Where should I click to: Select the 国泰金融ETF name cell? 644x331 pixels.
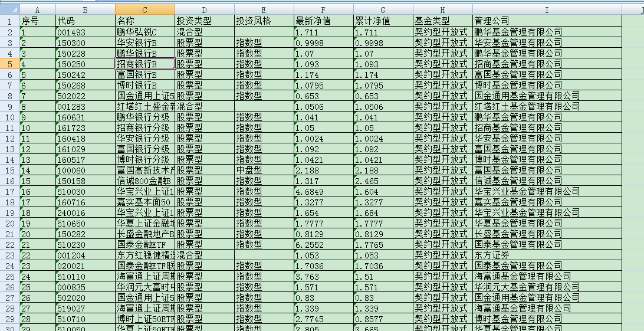(145, 244)
